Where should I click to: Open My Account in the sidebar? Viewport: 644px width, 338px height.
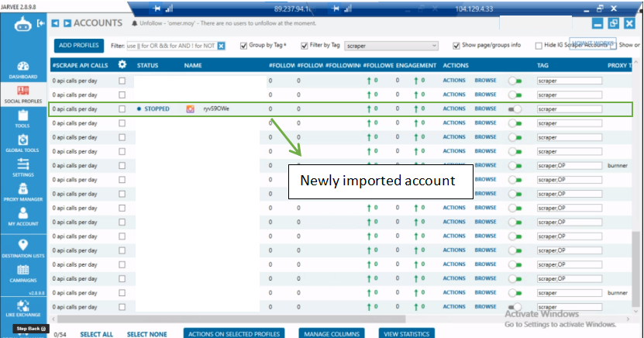point(23,217)
